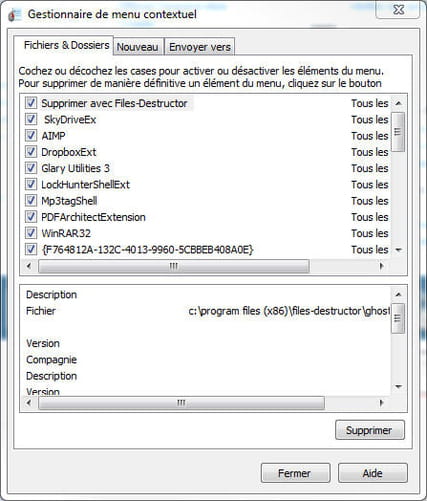Uncheck the LockHunterShellExt checkbox
This screenshot has width=427, height=501.
31,184
